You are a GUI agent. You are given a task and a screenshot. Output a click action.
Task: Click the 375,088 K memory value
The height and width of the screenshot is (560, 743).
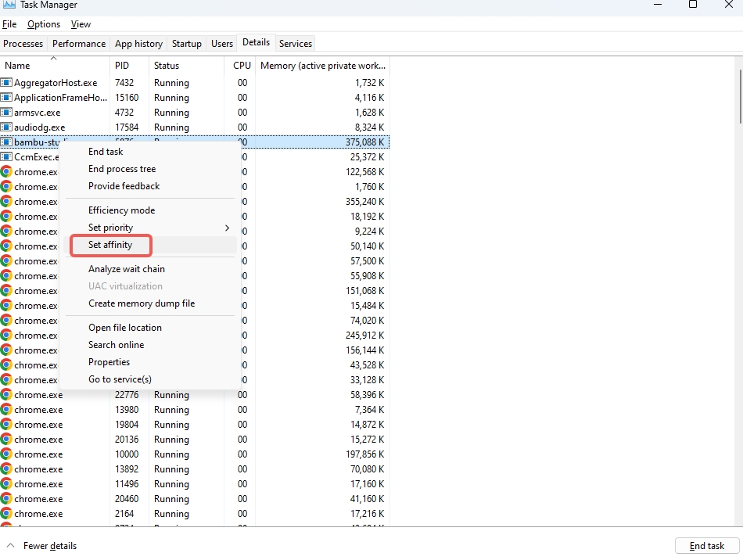tap(365, 142)
